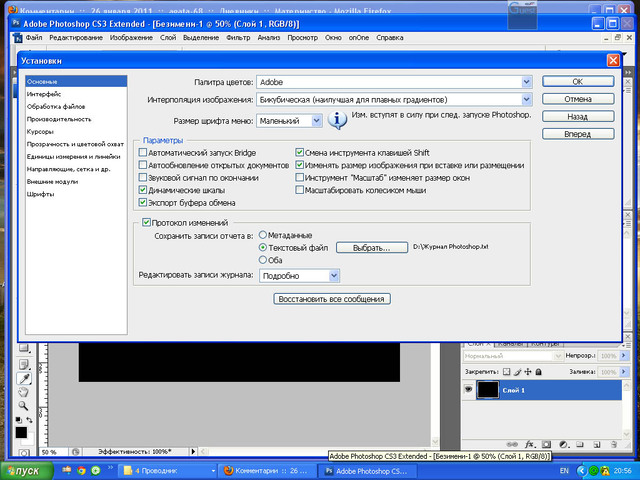Click the status bar icon beside 50 %
Screen dimensions: 640x480
pyautogui.click(x=75, y=452)
